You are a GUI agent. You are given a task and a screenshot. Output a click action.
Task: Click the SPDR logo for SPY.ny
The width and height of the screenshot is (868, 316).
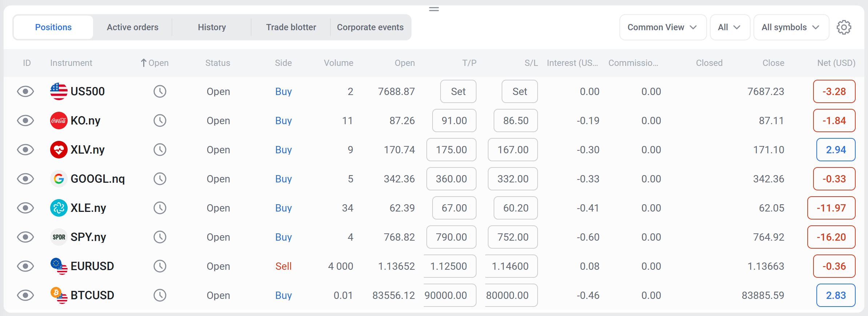click(59, 237)
